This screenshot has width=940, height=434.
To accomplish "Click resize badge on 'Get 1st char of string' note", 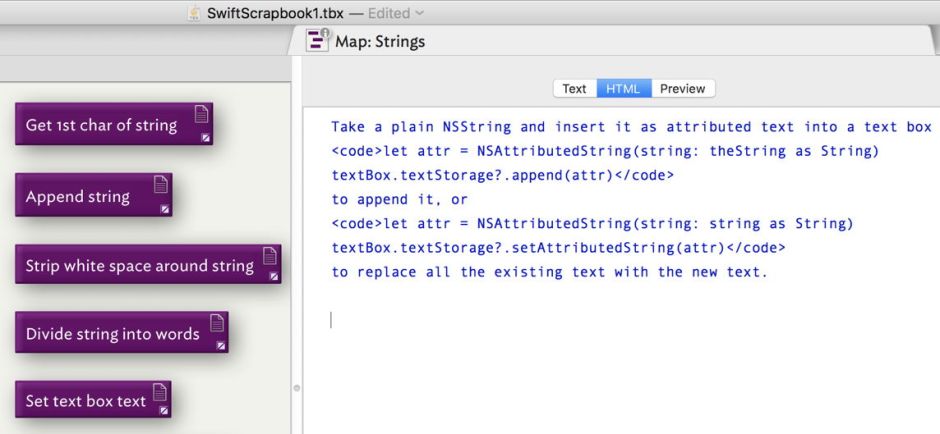I will point(205,138).
